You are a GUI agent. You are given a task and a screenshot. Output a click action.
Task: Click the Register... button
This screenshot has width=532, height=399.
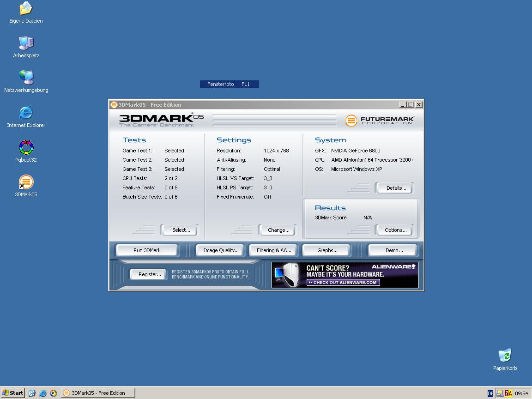pyautogui.click(x=149, y=274)
